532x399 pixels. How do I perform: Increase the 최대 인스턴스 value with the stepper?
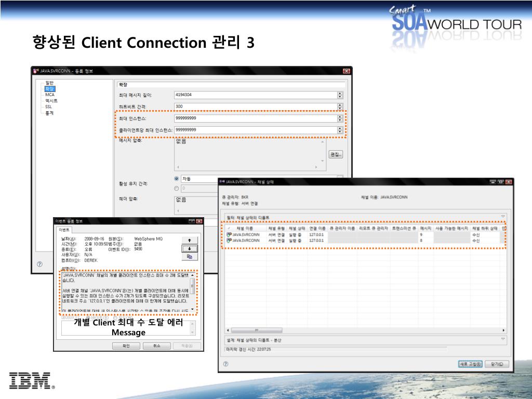(340, 117)
